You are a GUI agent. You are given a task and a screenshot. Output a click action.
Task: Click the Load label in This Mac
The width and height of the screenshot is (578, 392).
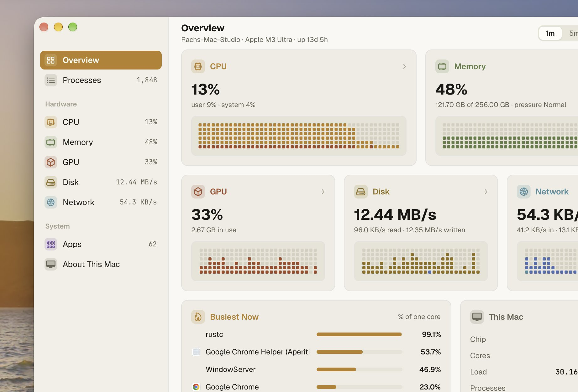click(x=478, y=372)
